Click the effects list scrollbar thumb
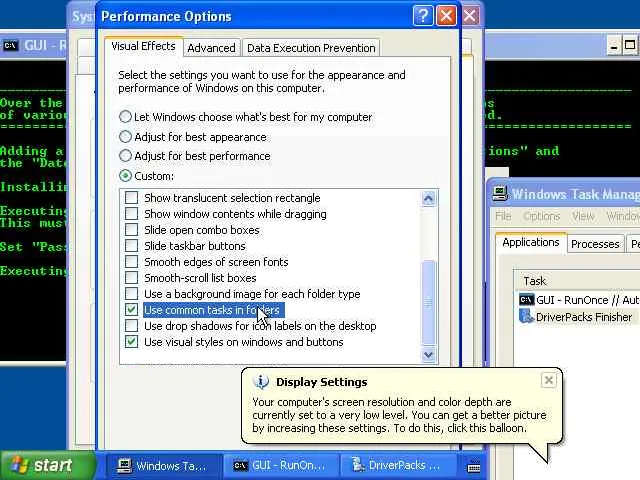Image resolution: width=640 pixels, height=480 pixels. point(428,302)
